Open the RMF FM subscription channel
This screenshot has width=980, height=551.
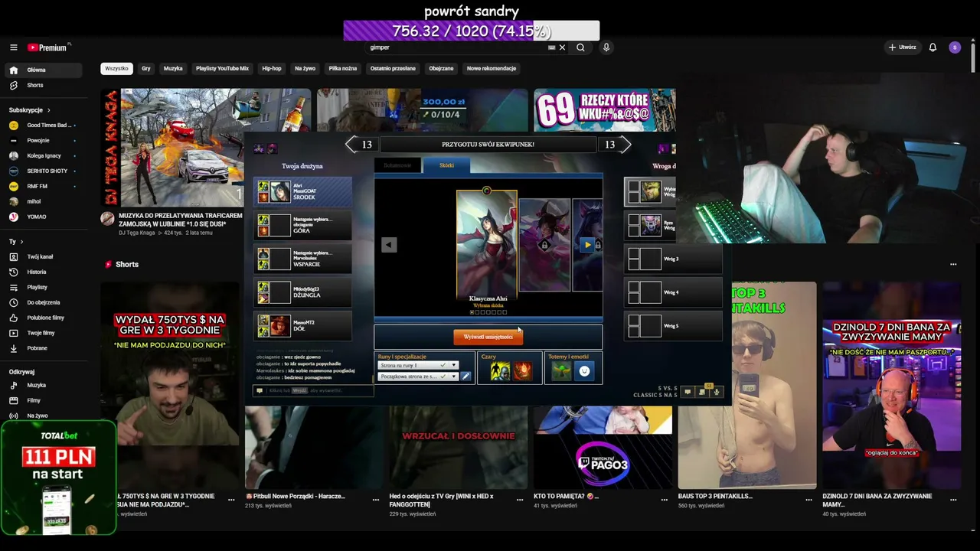43,187
